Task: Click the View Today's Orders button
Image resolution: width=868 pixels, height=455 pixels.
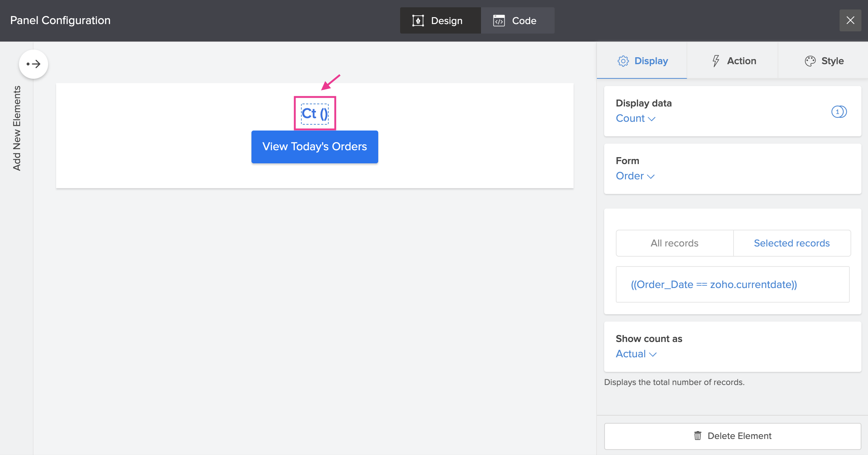Action: (314, 147)
